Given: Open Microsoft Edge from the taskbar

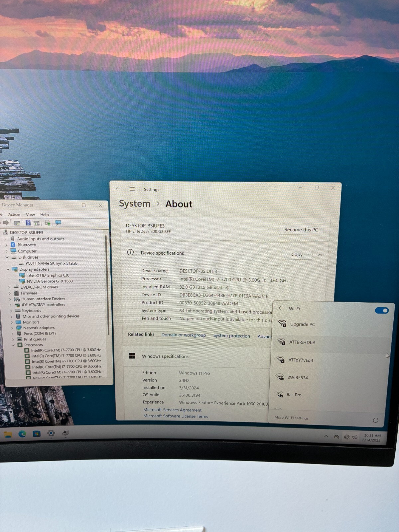Looking at the screenshot, I should tap(22, 434).
